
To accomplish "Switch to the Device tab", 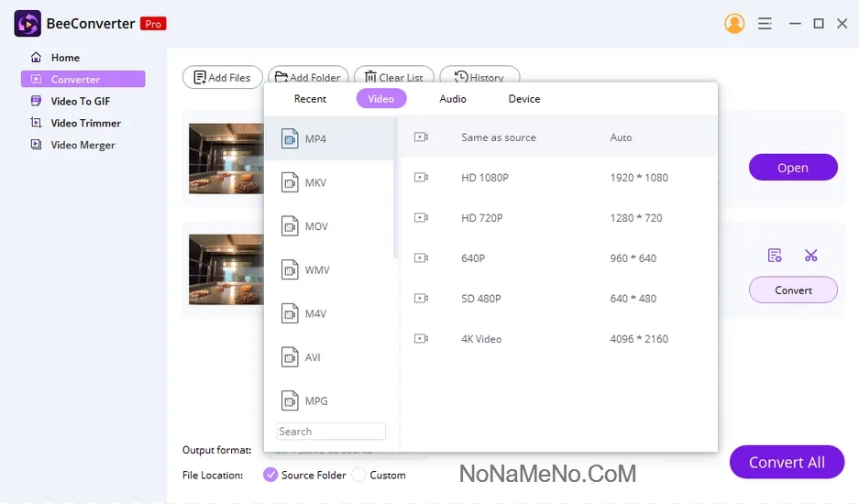I will [524, 99].
